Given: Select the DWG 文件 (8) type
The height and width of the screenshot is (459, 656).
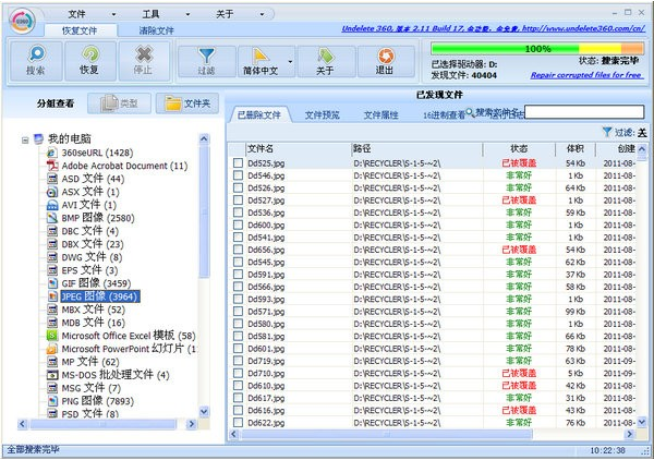Looking at the screenshot, I should tap(92, 257).
